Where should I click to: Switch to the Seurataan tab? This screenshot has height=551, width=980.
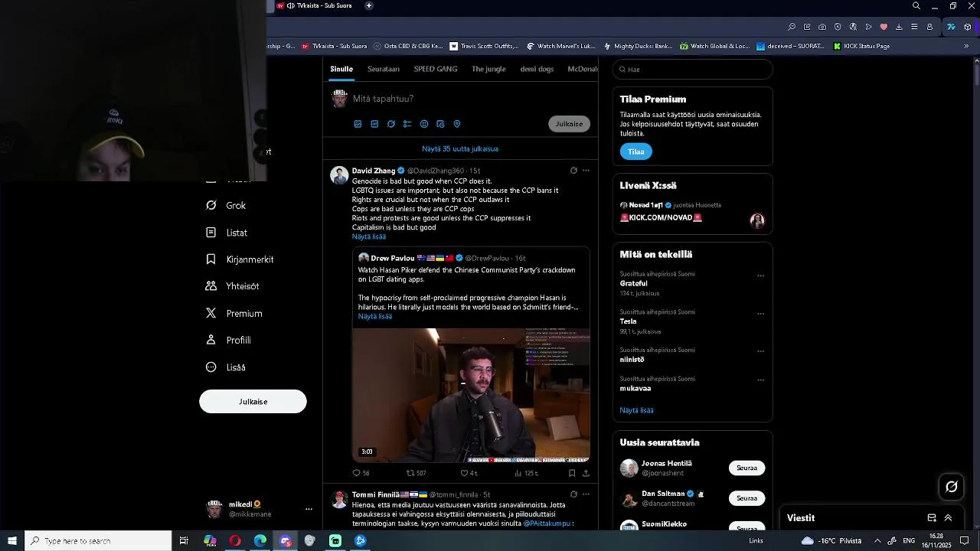click(384, 69)
